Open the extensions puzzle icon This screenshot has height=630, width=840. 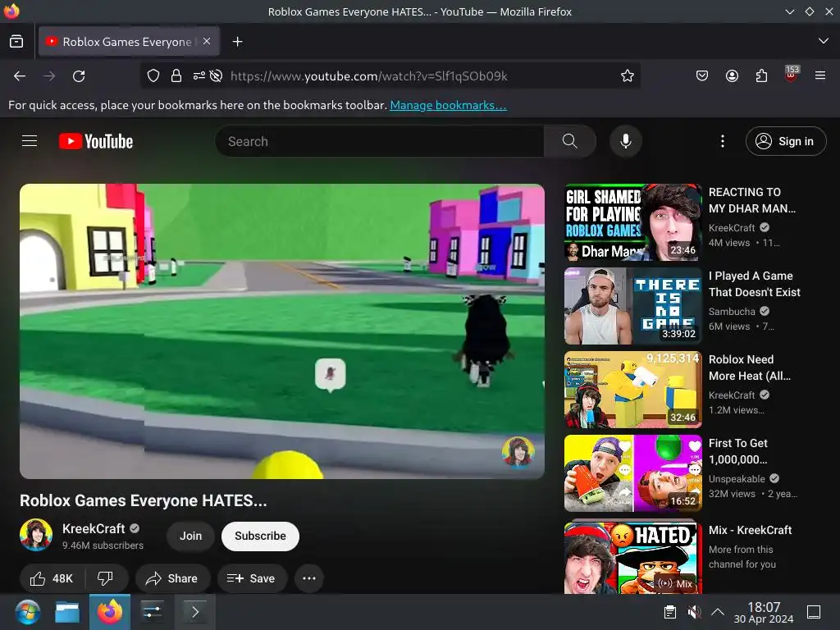click(761, 76)
